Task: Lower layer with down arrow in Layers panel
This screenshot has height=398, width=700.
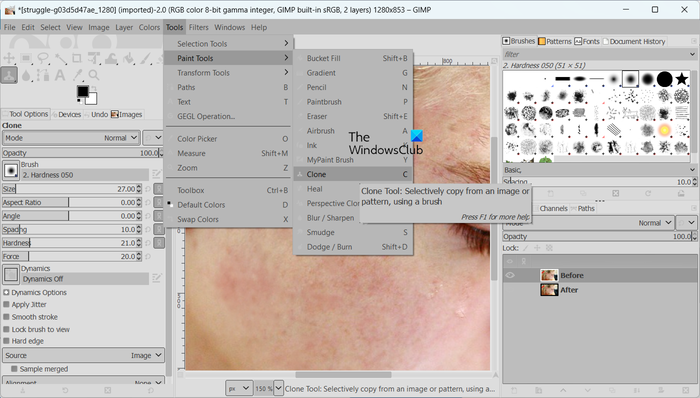Action: [x=588, y=390]
